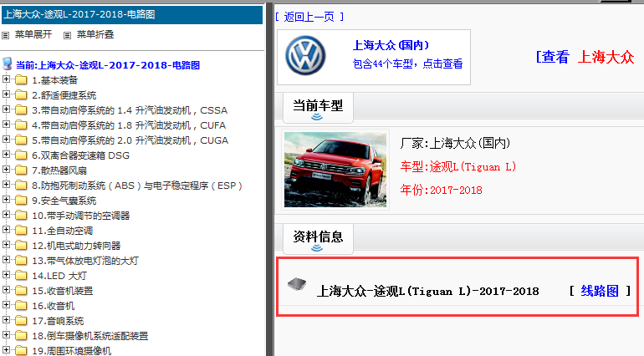644x356 pixels.
Task: Click the folder icon for 19.周围环境摄像机
Action: (21, 351)
